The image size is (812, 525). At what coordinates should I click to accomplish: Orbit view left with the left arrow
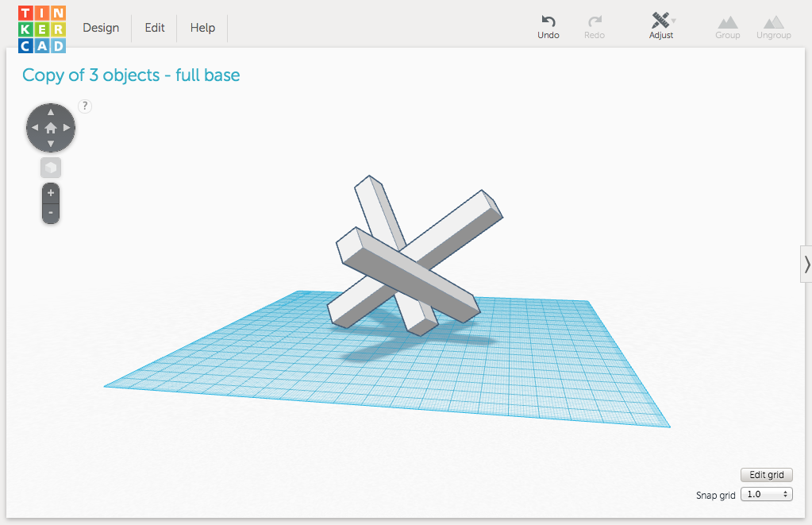(x=35, y=128)
